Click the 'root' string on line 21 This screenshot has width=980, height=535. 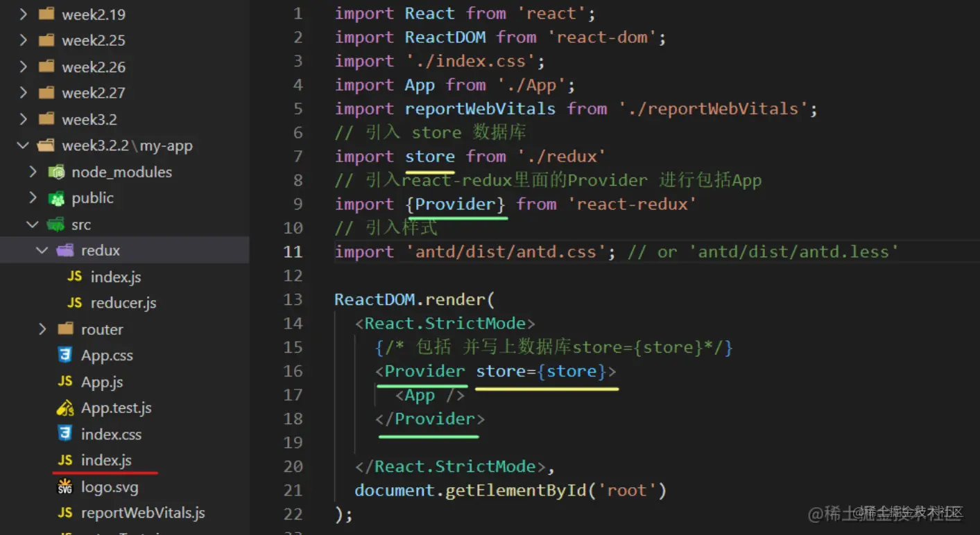pos(626,491)
